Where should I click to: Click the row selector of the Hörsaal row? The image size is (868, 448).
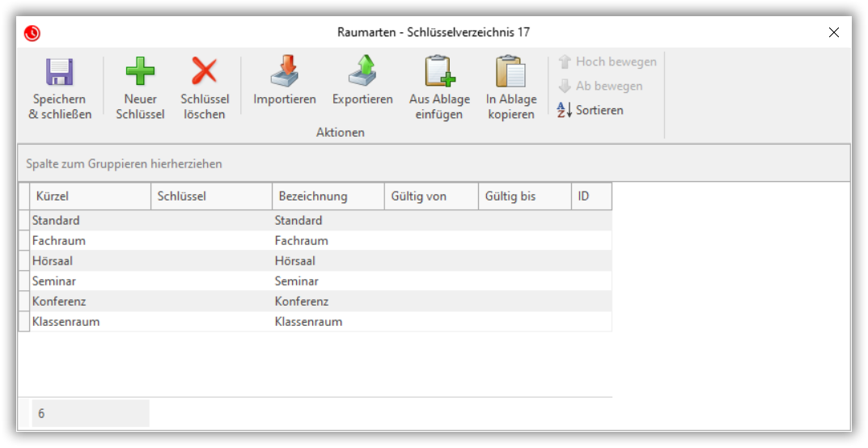click(x=23, y=261)
